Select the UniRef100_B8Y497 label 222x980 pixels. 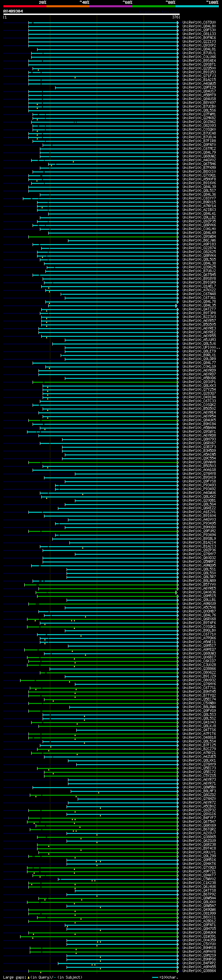tap(199, 103)
